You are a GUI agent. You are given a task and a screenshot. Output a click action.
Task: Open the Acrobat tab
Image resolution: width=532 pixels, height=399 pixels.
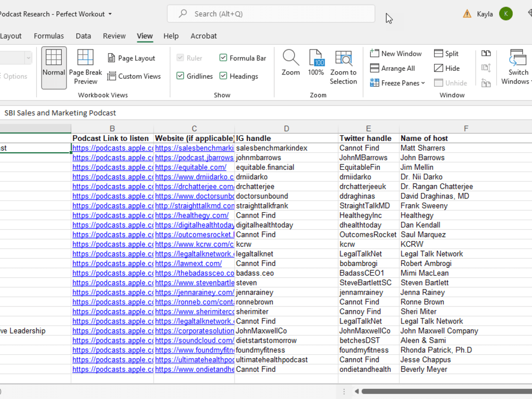pyautogui.click(x=204, y=36)
